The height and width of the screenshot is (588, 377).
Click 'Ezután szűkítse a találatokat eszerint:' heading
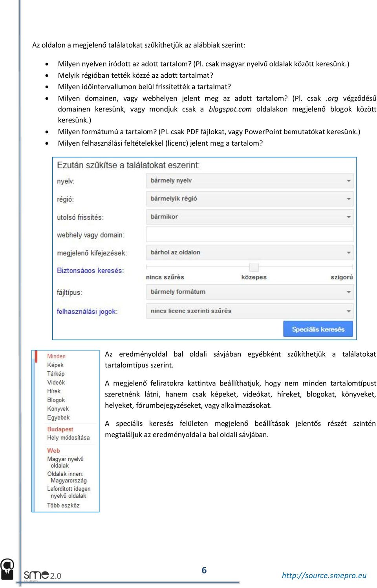(x=128, y=165)
